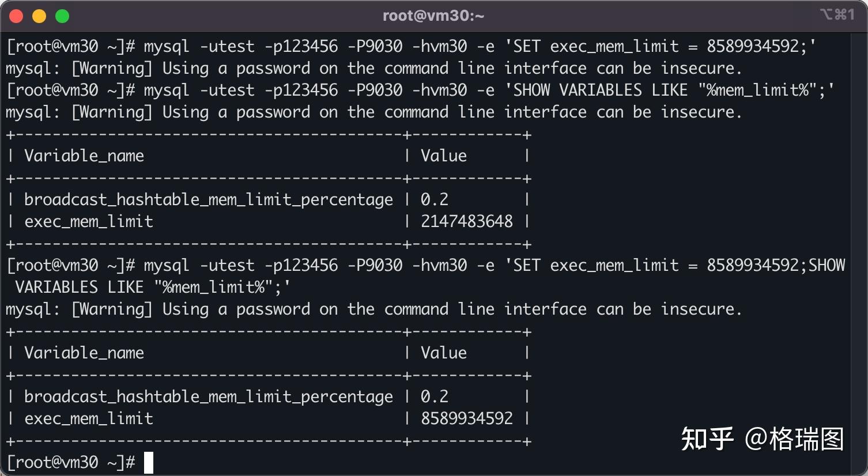Screen dimensions: 868x476
Task: Click the Variable_name header in first table
Action: pyautogui.click(x=84, y=156)
